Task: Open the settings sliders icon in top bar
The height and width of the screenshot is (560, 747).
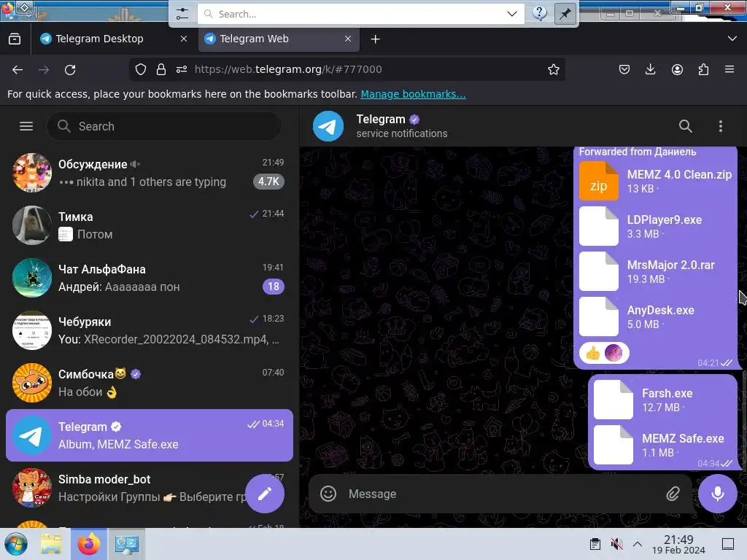Action: click(x=182, y=14)
